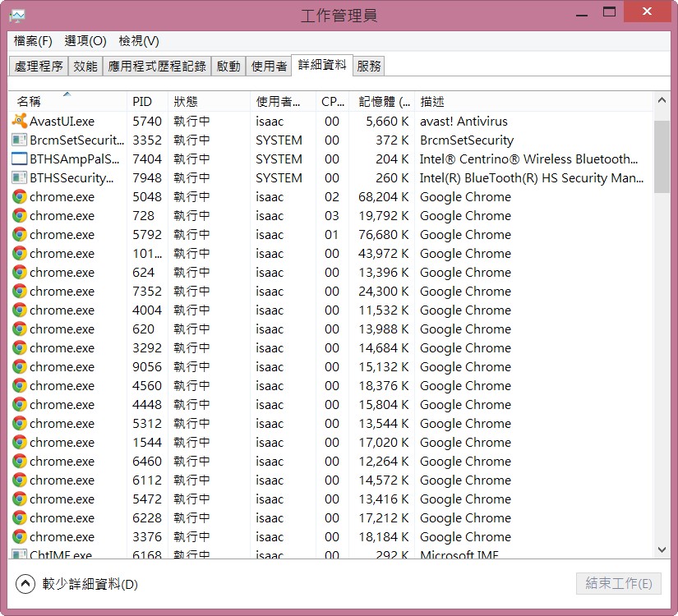Collapse view with 較少詳細資料(D)
678x616 pixels.
coord(76,584)
